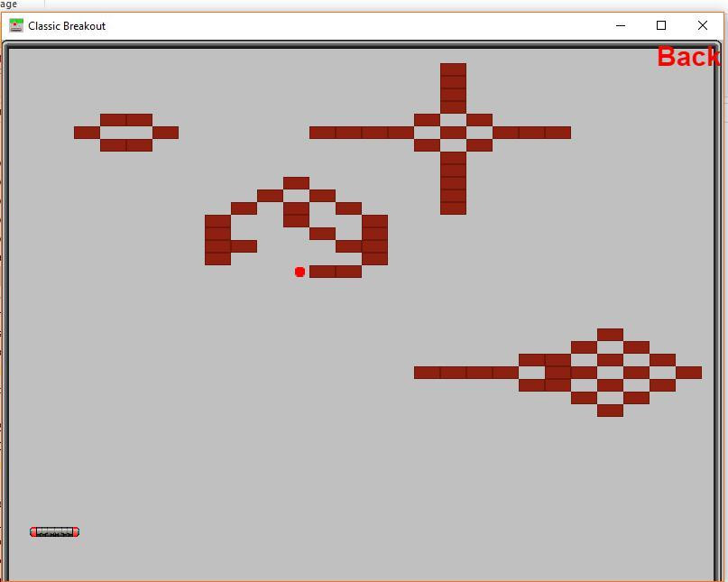Click the Classic Breakout app icon in title bar
Viewport: 728px width, 582px height.
[16, 25]
